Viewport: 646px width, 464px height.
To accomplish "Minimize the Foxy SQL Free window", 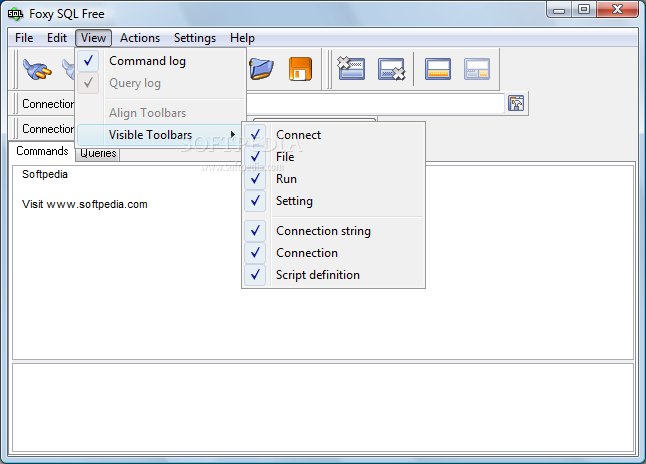I will pyautogui.click(x=559, y=10).
